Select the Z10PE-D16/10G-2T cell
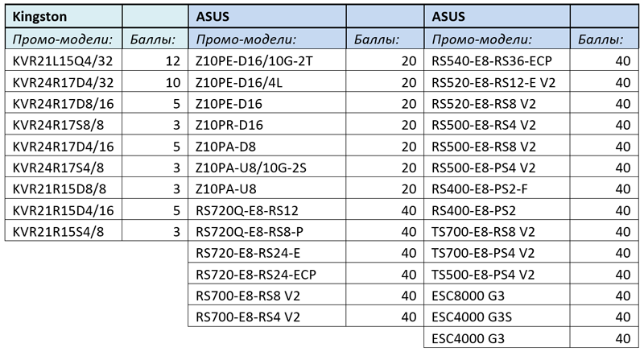Viewport: 644px width, 352px height. pos(267,60)
